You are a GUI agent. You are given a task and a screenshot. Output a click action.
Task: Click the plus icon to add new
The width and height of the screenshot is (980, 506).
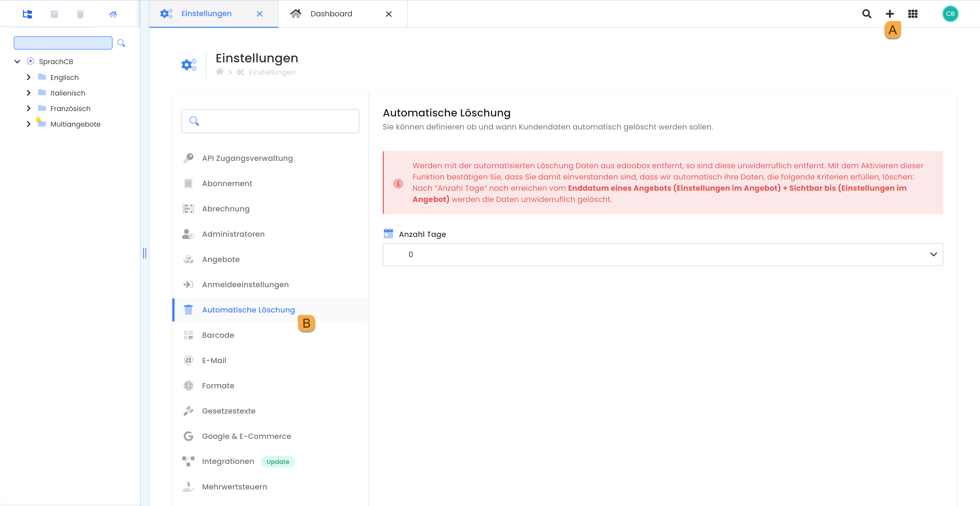pyautogui.click(x=889, y=14)
